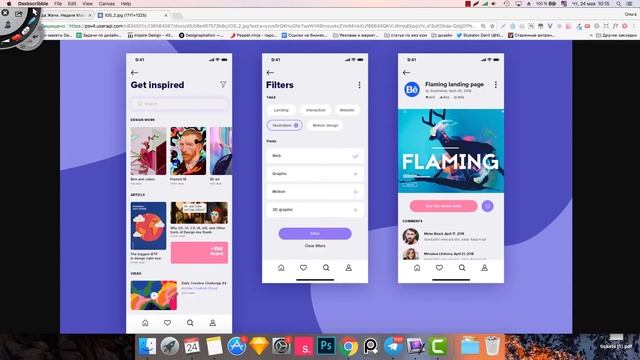
Task: Click the search field under 'Get inspired'
Action: pos(179,104)
